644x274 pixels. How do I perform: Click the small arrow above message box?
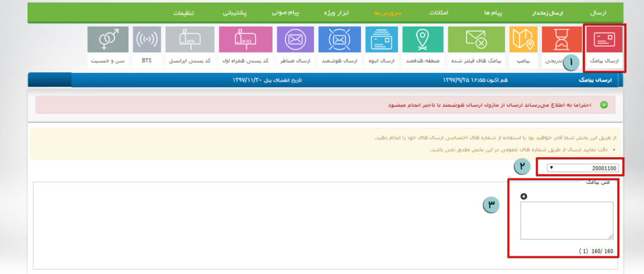coord(523,196)
